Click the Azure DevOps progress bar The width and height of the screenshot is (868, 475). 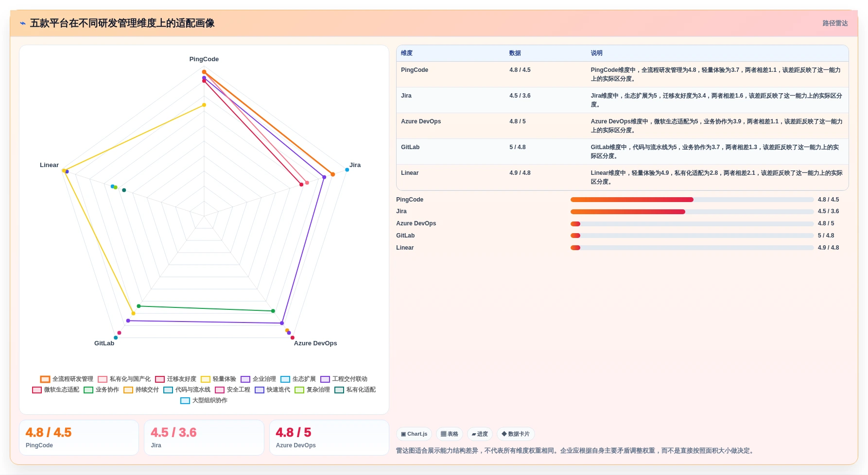coord(692,224)
